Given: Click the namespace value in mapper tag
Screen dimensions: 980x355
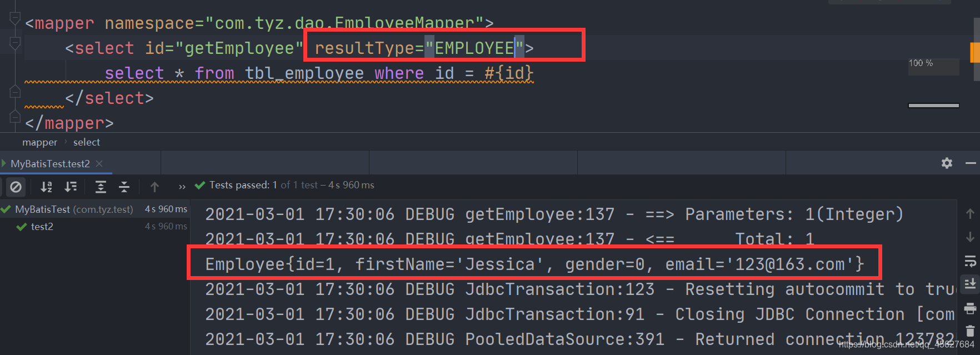Looking at the screenshot, I should click(x=344, y=23).
